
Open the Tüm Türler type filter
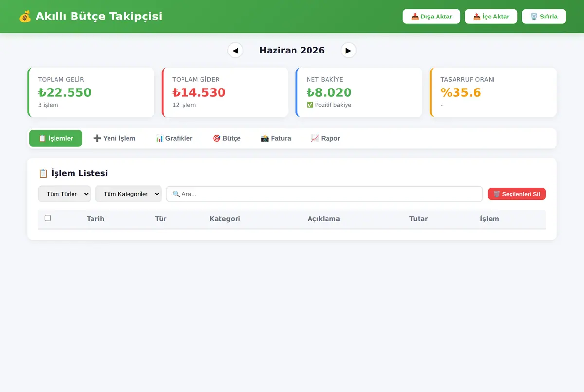point(64,194)
